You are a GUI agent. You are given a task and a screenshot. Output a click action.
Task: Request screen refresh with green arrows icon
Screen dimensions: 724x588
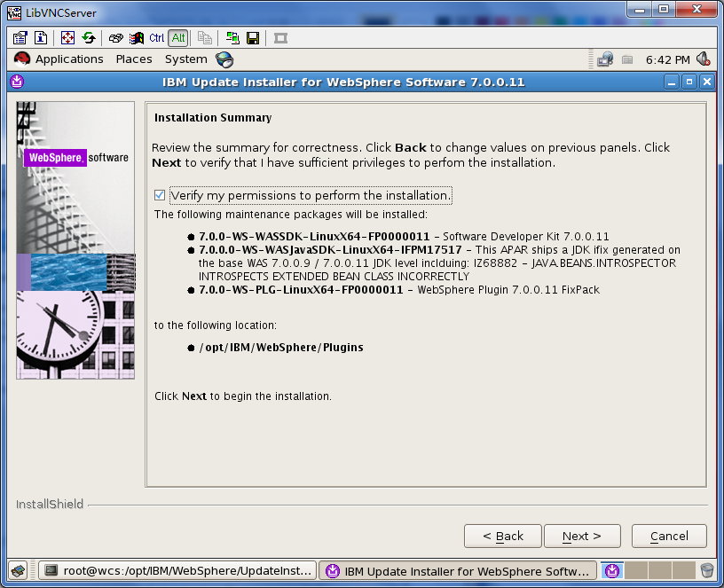coord(89,38)
